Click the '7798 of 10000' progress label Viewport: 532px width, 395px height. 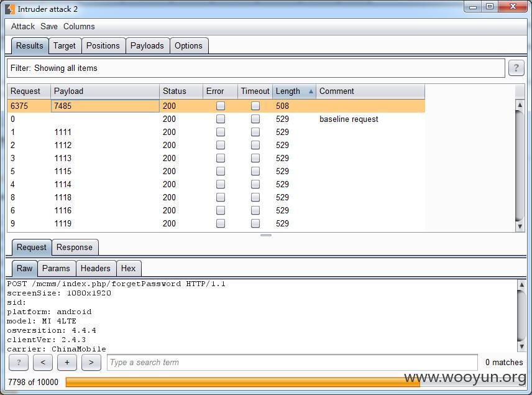point(34,382)
